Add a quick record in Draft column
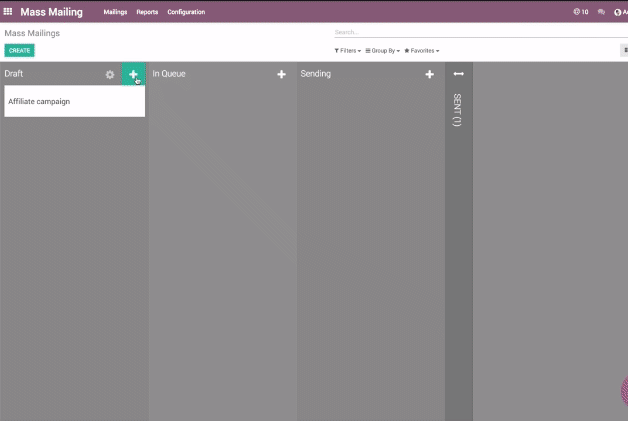 (133, 74)
